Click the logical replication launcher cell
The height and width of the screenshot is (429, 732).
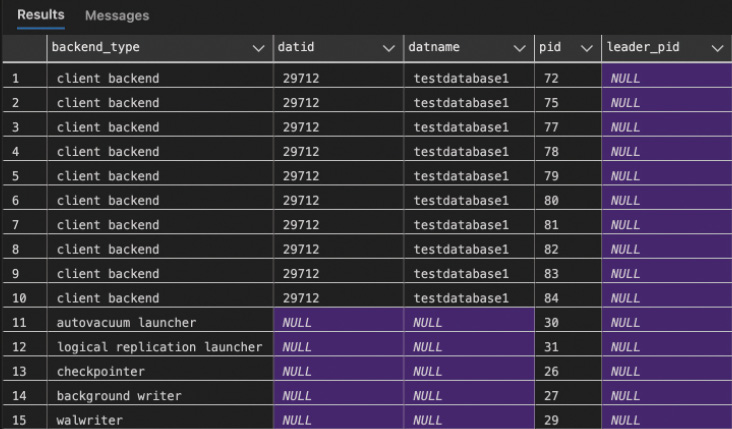[x=160, y=346]
